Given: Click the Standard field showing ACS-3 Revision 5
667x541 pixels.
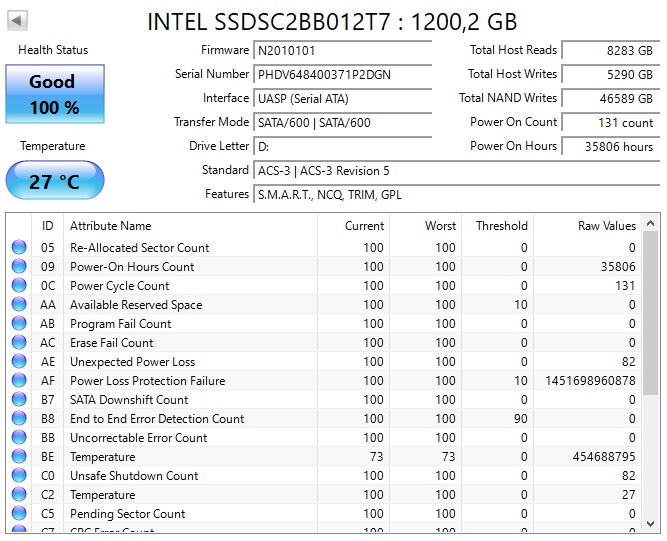Looking at the screenshot, I should (x=457, y=171).
